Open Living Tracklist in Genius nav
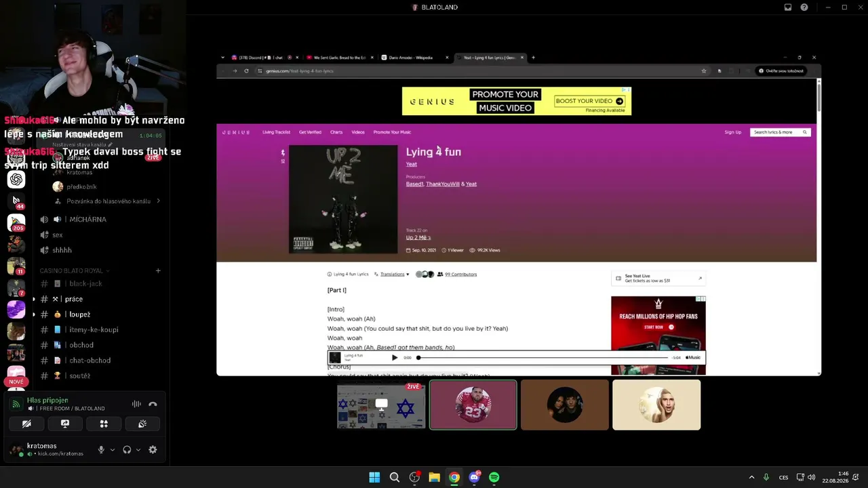 (276, 132)
